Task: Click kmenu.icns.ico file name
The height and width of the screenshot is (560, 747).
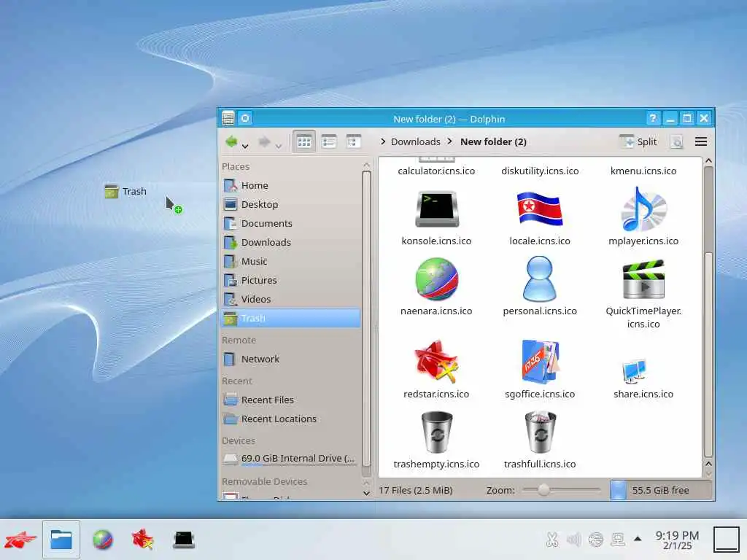Action: (x=643, y=171)
